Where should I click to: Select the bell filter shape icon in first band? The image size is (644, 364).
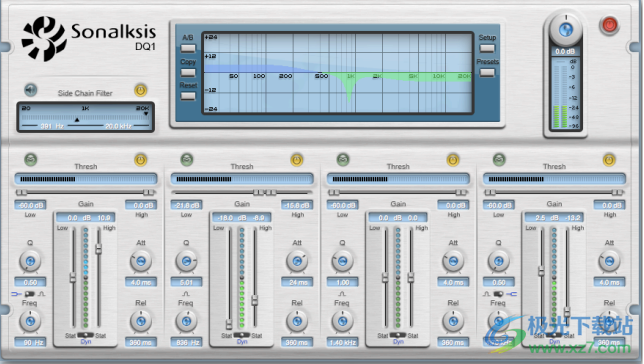pos(42,294)
